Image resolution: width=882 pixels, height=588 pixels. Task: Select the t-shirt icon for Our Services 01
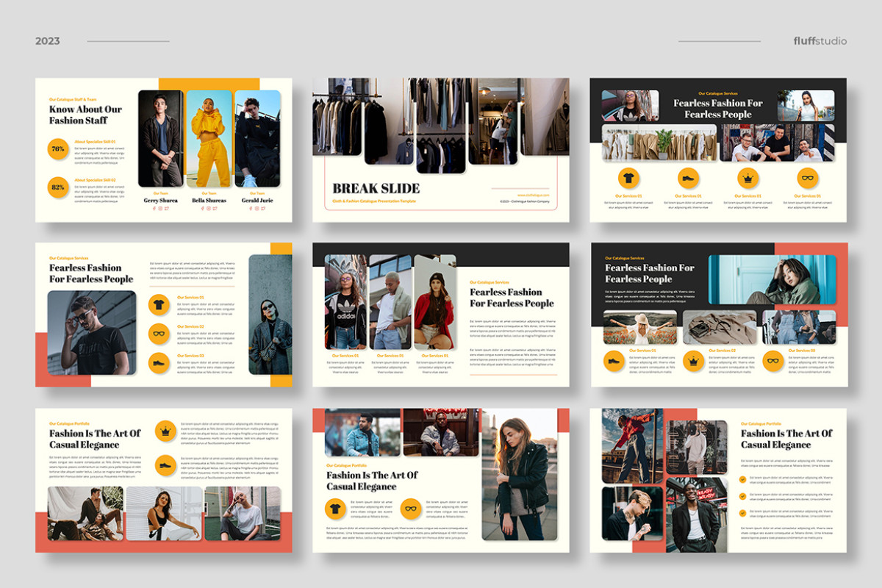click(628, 178)
